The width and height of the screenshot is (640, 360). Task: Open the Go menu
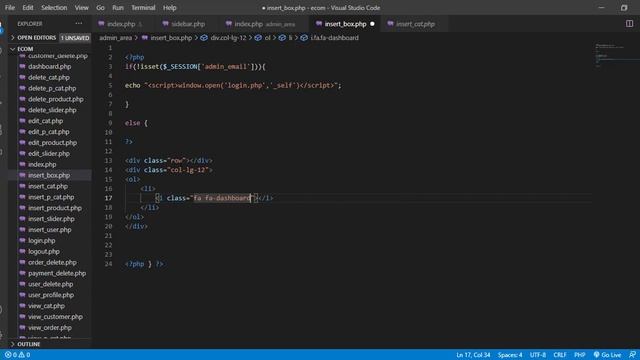(x=100, y=8)
